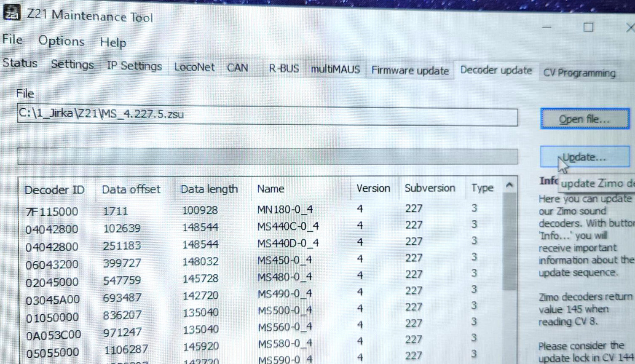This screenshot has width=635, height=364.
Task: Select the MS440C-0_4 name cell
Action: (x=288, y=226)
